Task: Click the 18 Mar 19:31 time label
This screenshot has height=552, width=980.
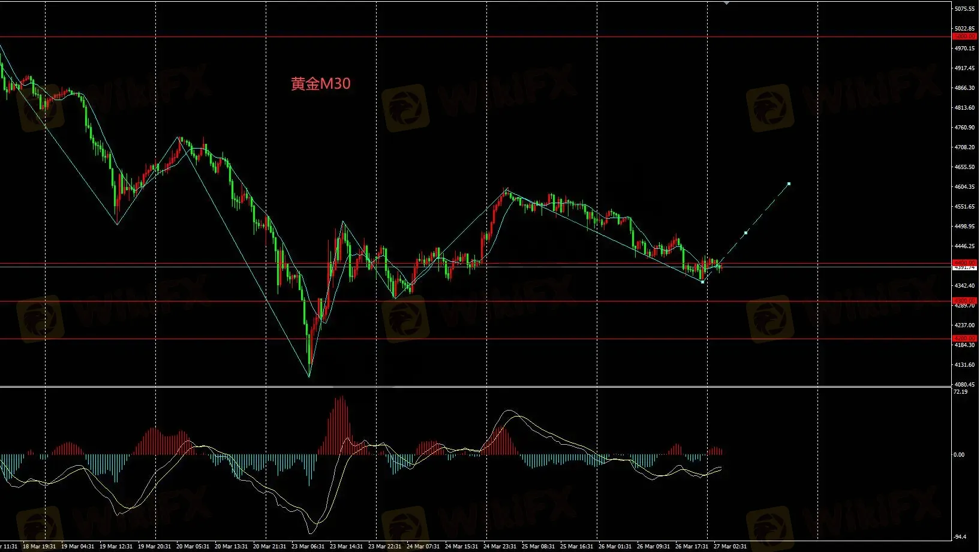Action: click(x=39, y=547)
